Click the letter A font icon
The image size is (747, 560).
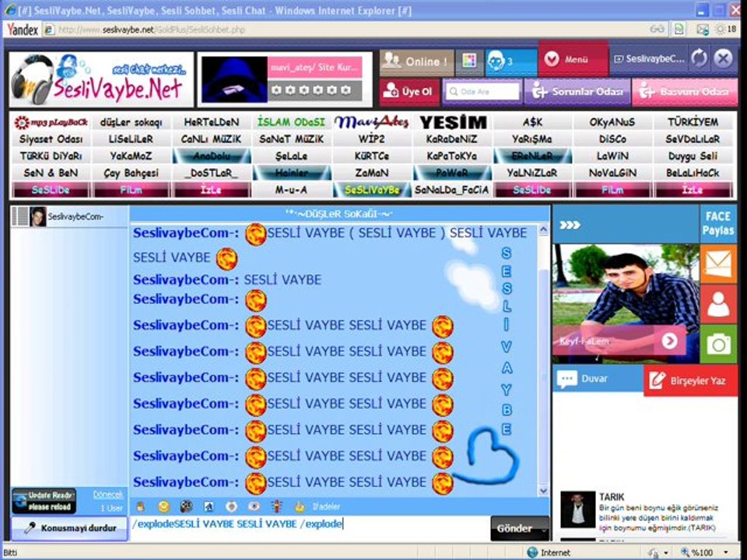tap(209, 506)
